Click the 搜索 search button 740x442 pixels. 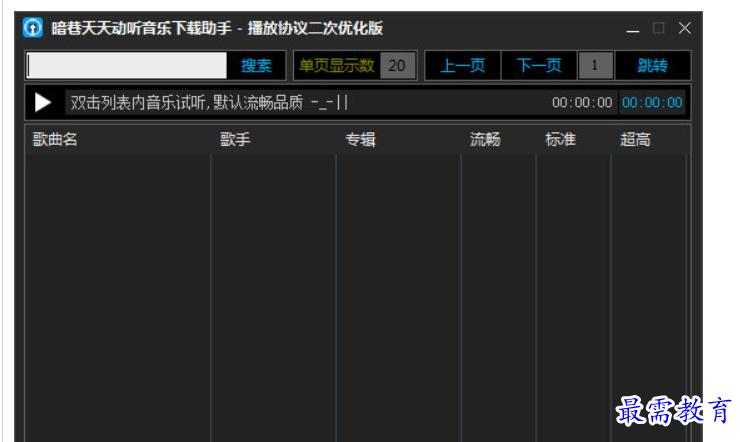coord(256,65)
